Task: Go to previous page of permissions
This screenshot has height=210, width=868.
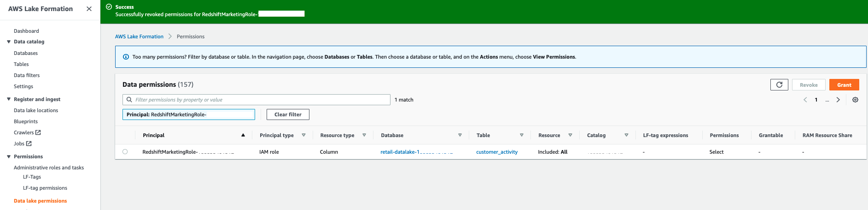Action: coord(805,100)
